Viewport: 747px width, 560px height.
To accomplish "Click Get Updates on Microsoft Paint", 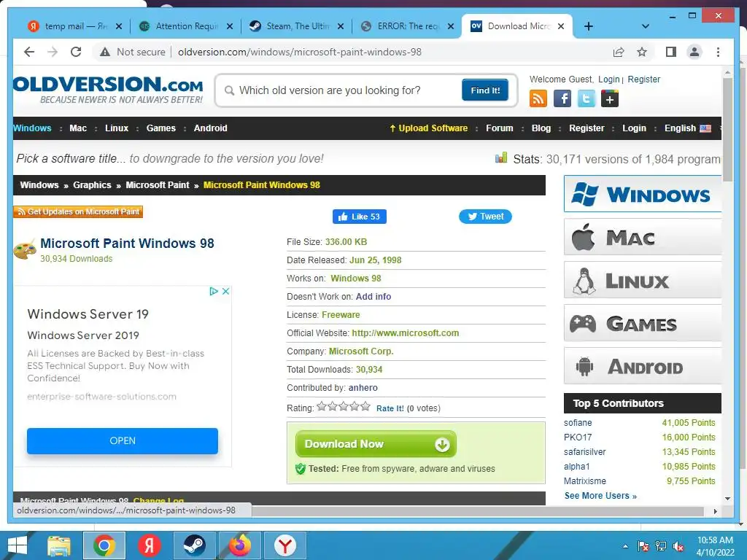I will coord(78,211).
